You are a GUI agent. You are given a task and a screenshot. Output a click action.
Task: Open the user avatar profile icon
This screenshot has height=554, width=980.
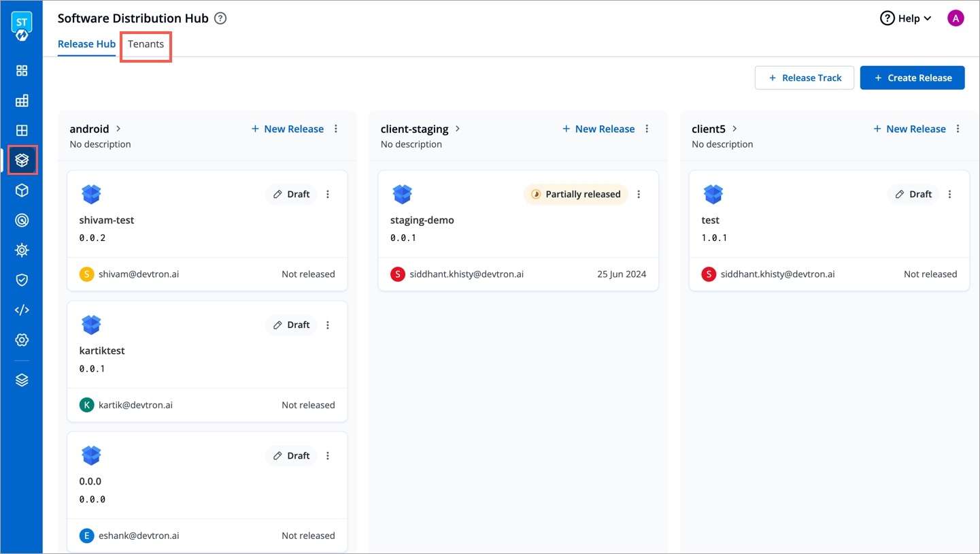click(x=956, y=18)
